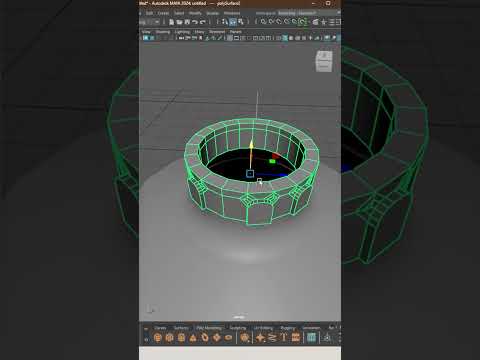Toggle snap to projected center
The width and height of the screenshot is (480, 360).
pos(286,22)
